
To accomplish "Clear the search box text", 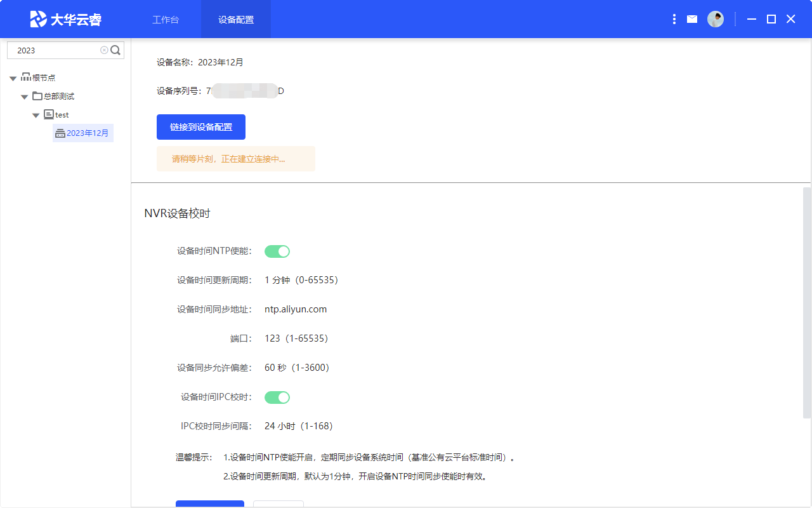I will [x=104, y=50].
